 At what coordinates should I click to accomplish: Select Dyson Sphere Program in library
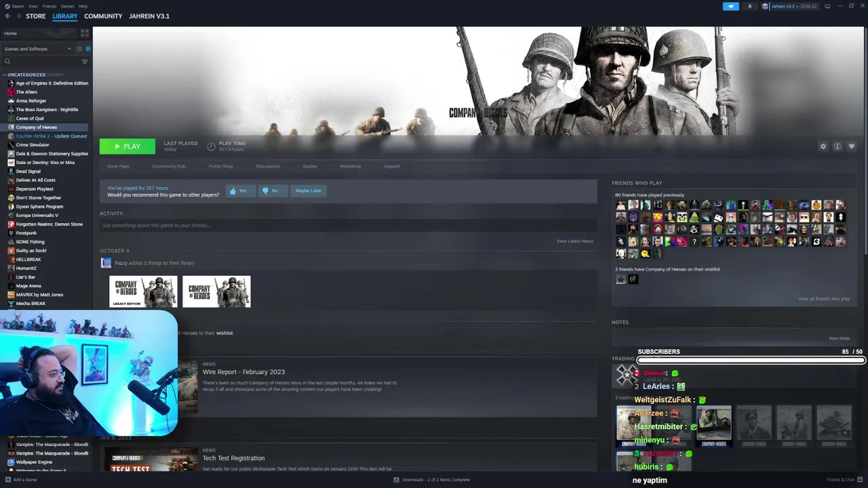(x=39, y=207)
